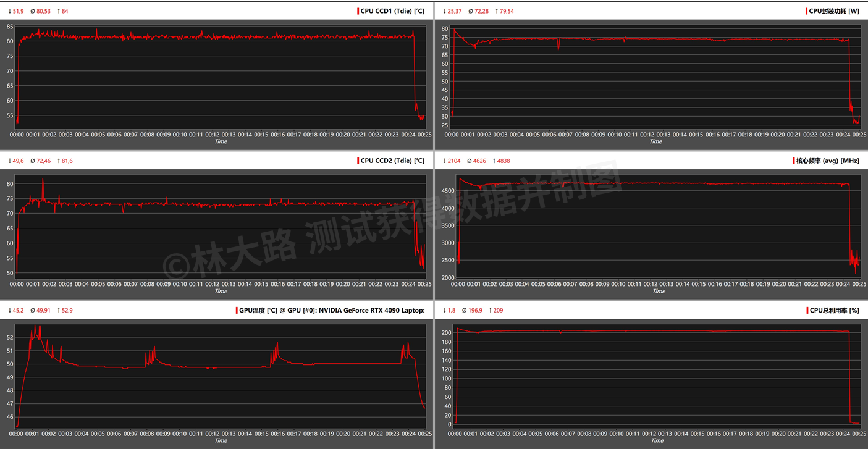Viewport: 868px width, 449px height.
Task: Click the maximum arrow icon showing 4838
Action: point(494,161)
